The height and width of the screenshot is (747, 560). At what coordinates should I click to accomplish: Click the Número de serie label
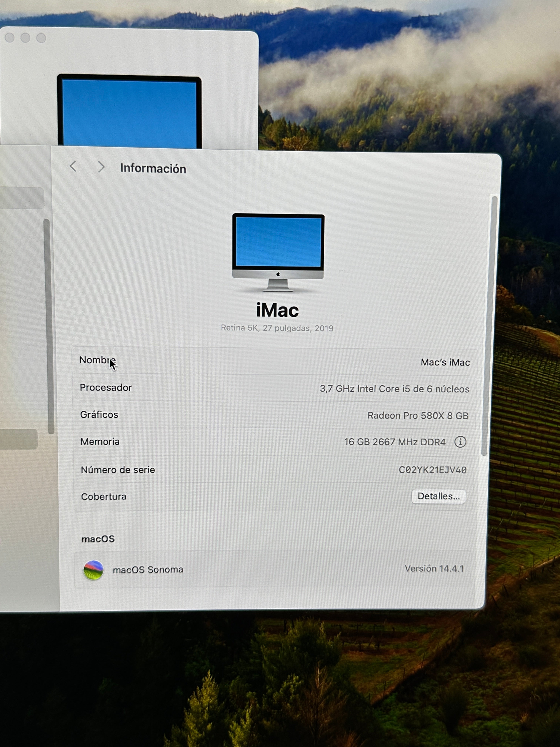[x=118, y=470]
